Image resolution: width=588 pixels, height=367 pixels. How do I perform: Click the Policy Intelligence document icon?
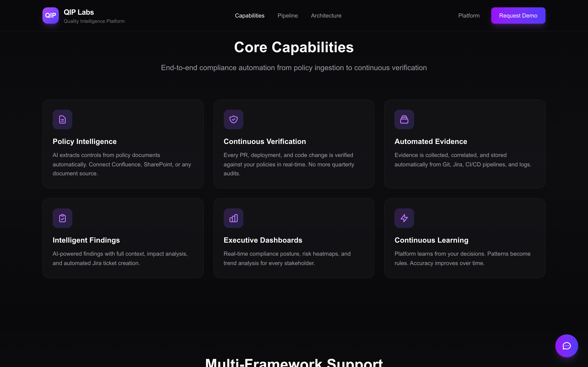click(62, 119)
